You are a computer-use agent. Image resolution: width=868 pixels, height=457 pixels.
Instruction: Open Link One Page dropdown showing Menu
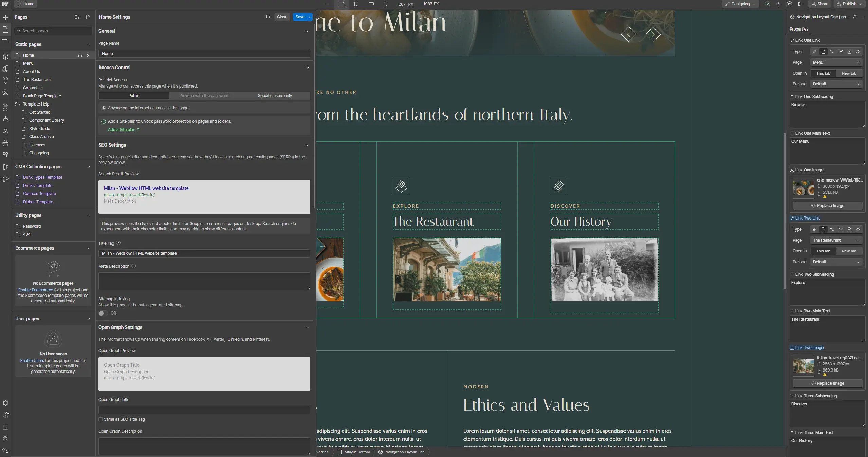pyautogui.click(x=836, y=62)
